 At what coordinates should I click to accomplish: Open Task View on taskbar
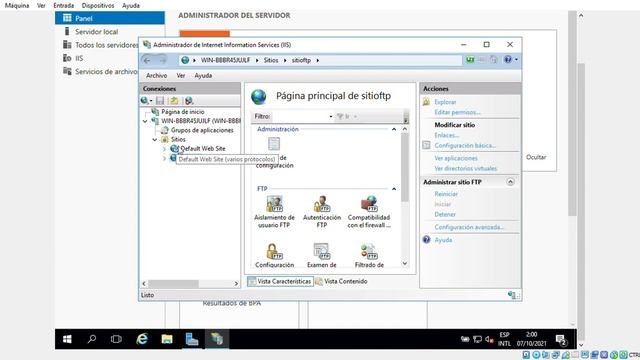coord(116,339)
